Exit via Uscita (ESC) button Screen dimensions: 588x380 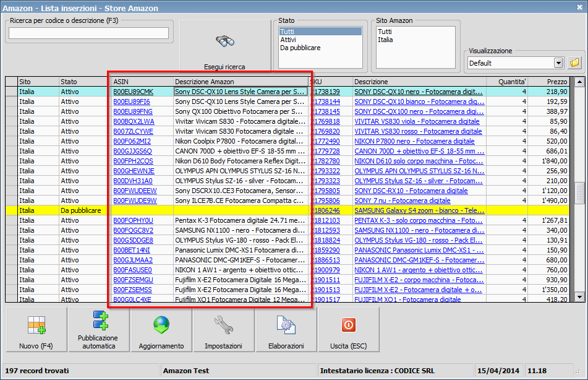point(348,330)
